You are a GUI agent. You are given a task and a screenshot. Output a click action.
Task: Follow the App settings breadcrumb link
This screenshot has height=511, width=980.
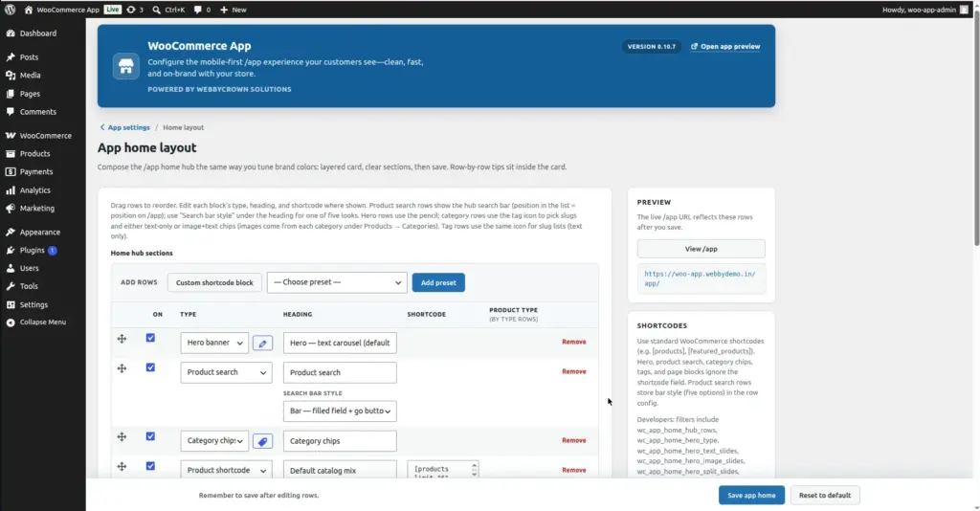129,127
